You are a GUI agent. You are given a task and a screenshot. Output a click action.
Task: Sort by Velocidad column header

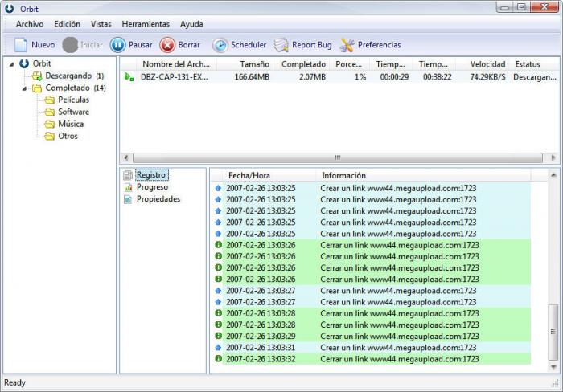(x=487, y=64)
